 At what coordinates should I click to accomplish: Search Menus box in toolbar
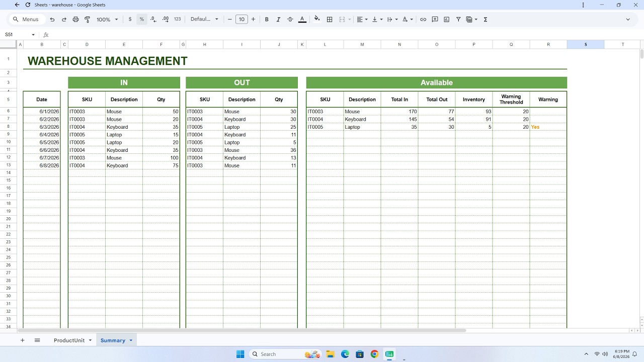27,19
